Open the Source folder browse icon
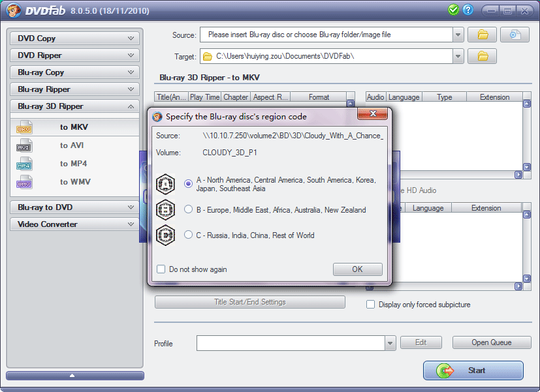The image size is (540, 392). (482, 34)
